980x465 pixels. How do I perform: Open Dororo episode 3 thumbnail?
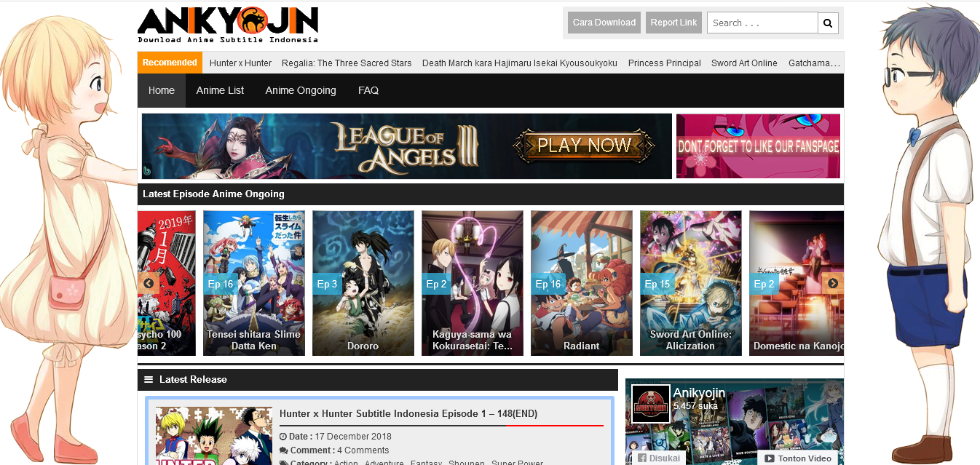(x=363, y=283)
